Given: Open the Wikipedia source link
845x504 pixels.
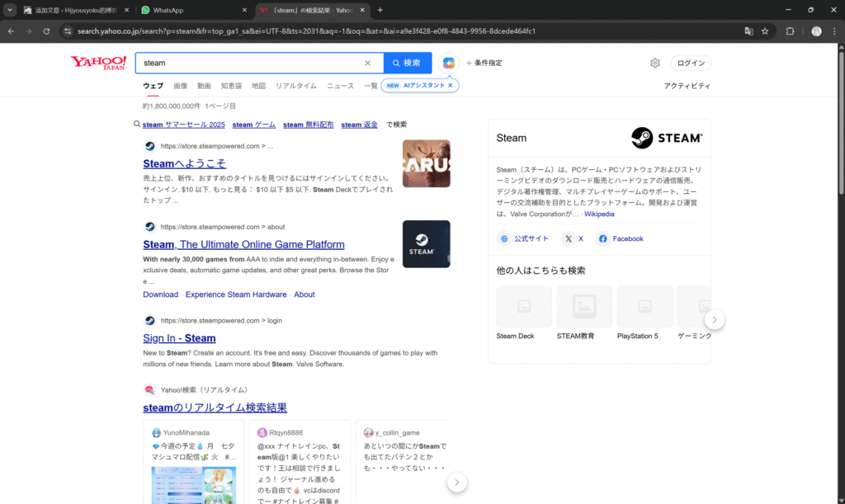Looking at the screenshot, I should (599, 214).
